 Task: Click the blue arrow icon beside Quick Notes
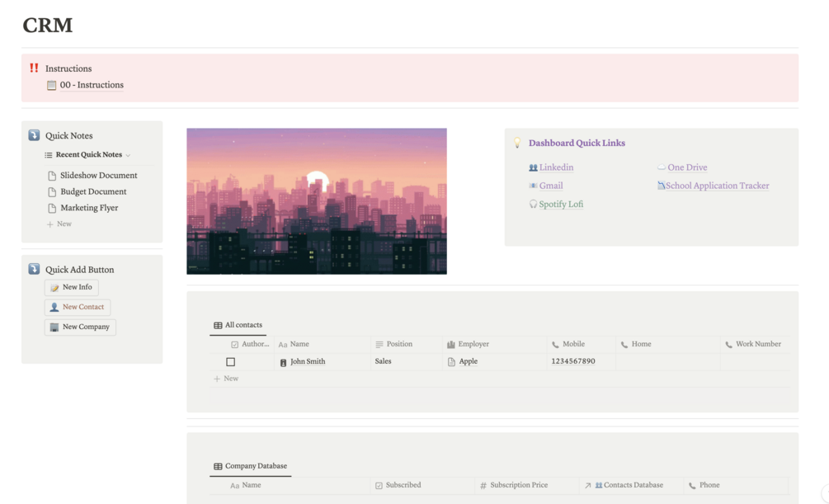pyautogui.click(x=34, y=135)
